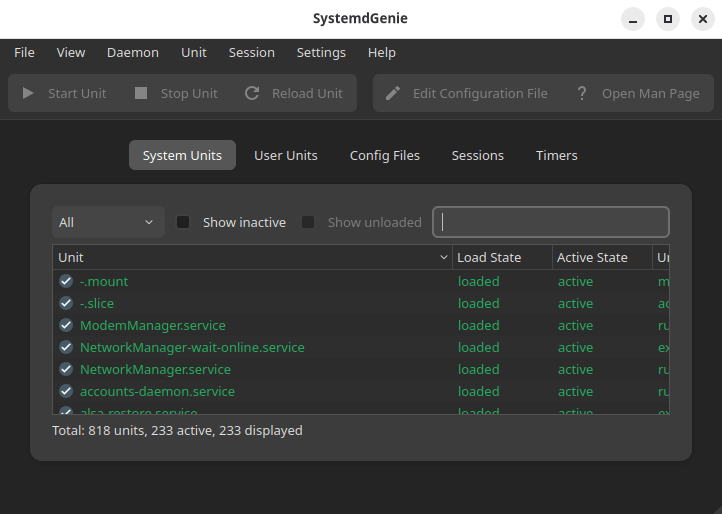Switch to the Timers tab
This screenshot has width=722, height=514.
(557, 155)
